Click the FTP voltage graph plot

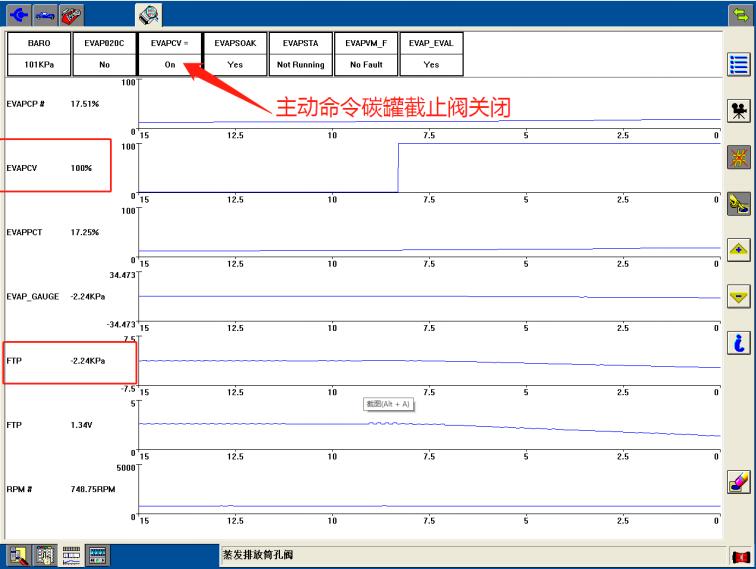[429, 425]
